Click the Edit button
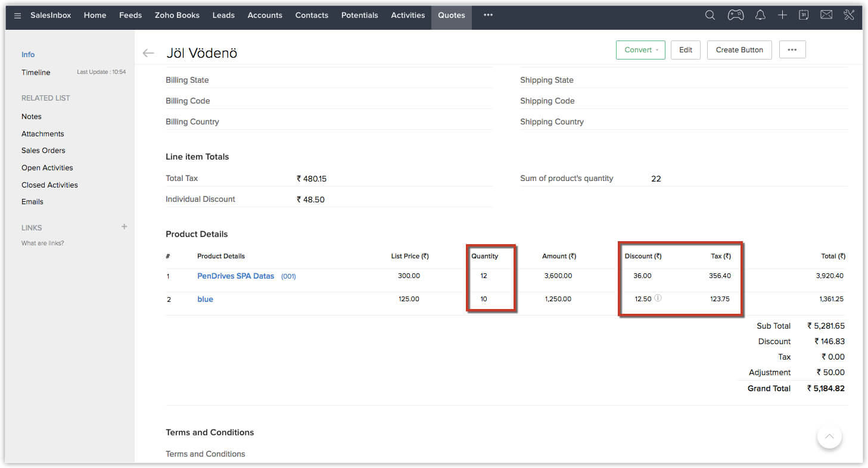The image size is (868, 468). pyautogui.click(x=685, y=50)
